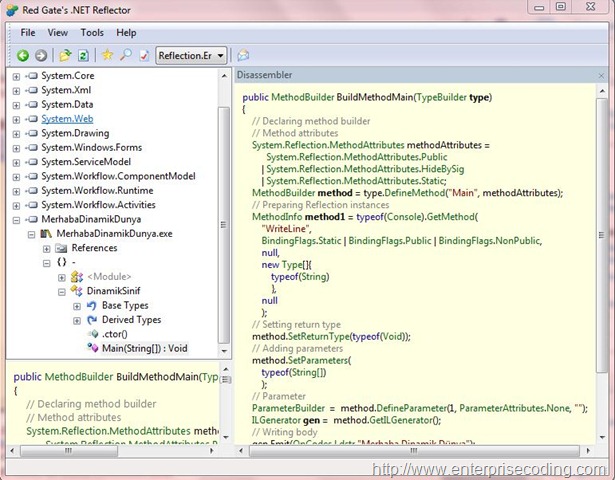Expand the References folder node

point(46,249)
